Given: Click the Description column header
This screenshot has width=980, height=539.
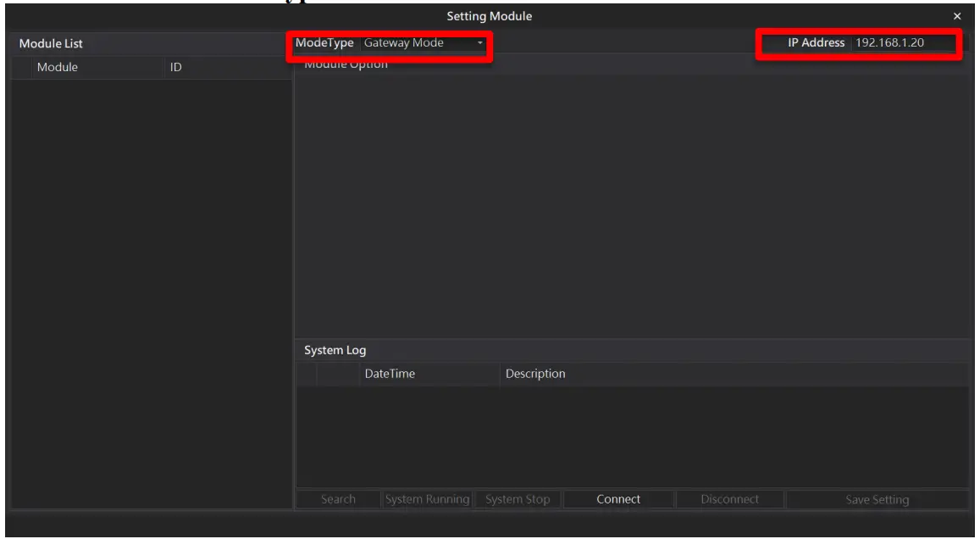Looking at the screenshot, I should click(x=734, y=374).
